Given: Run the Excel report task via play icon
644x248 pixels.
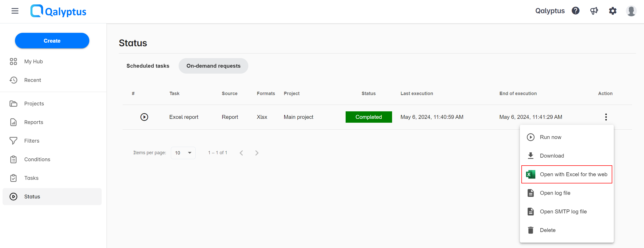Looking at the screenshot, I should pyautogui.click(x=144, y=117).
